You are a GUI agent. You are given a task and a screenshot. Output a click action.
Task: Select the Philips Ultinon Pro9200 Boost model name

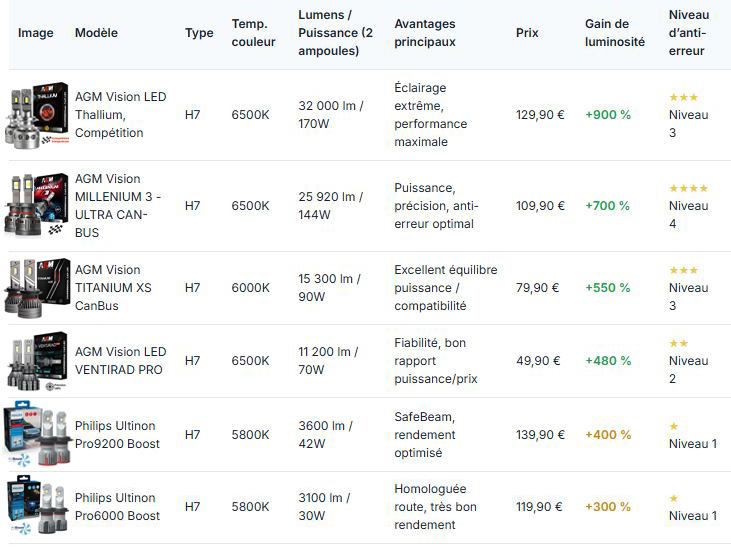(117, 435)
